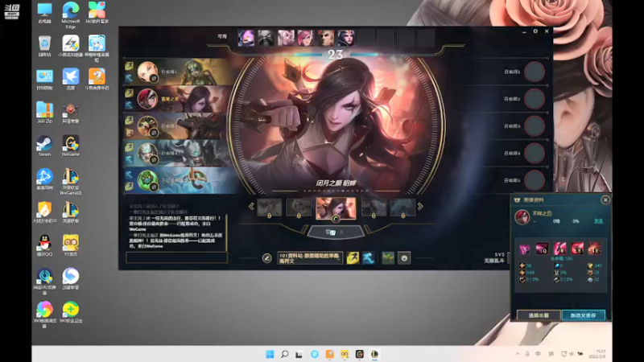Show previous skins with left arrow
Image resolution: width=644 pixels, height=362 pixels.
[251, 207]
